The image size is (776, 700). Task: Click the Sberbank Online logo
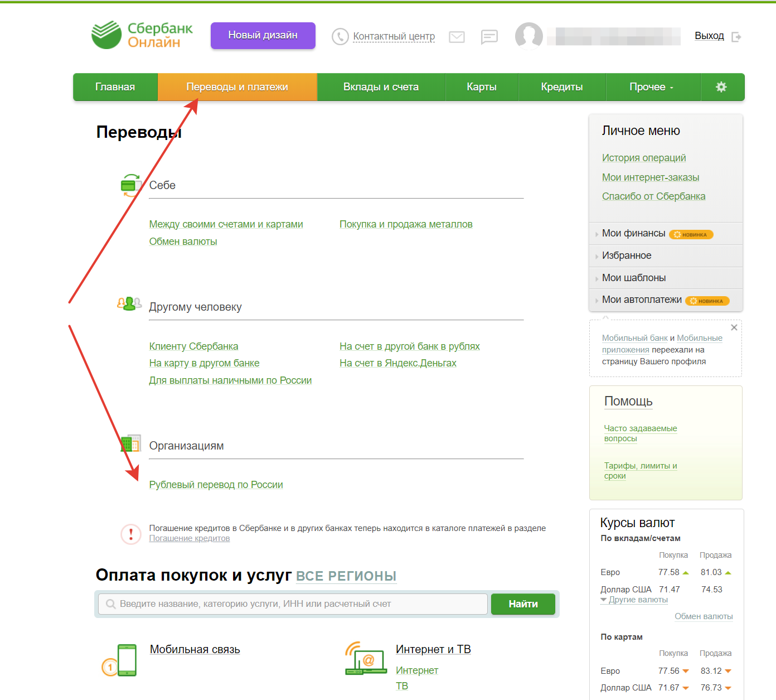[x=142, y=35]
